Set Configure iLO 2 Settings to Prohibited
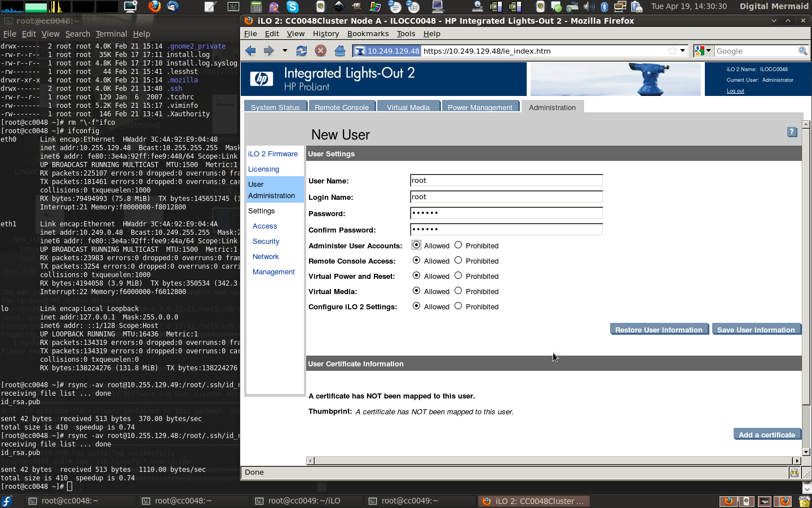Image resolution: width=812 pixels, height=508 pixels. point(458,306)
